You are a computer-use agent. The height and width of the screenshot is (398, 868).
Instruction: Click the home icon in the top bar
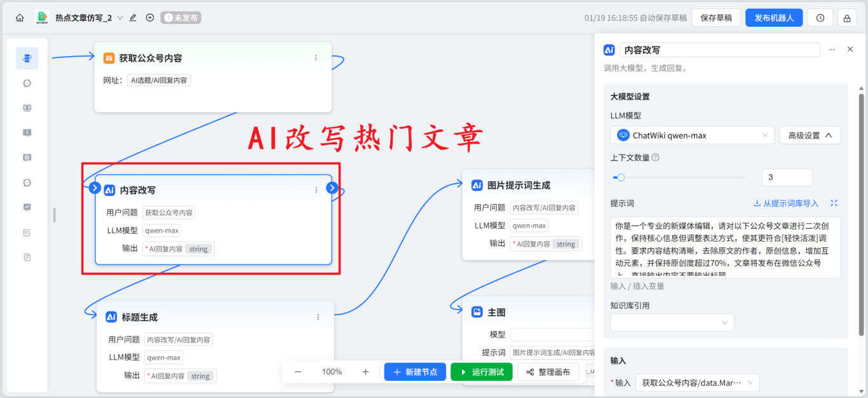(x=19, y=17)
